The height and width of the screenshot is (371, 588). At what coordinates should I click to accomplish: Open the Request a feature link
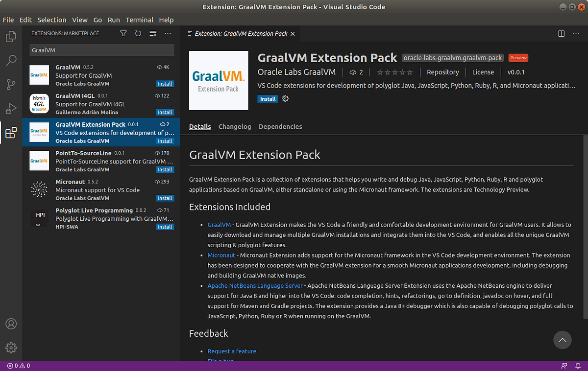pos(232,351)
